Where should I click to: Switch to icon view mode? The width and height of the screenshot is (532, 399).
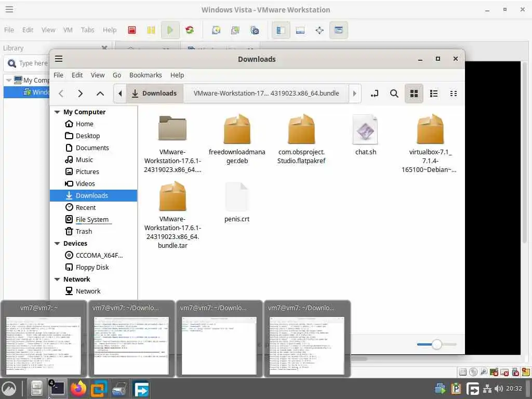tap(414, 94)
